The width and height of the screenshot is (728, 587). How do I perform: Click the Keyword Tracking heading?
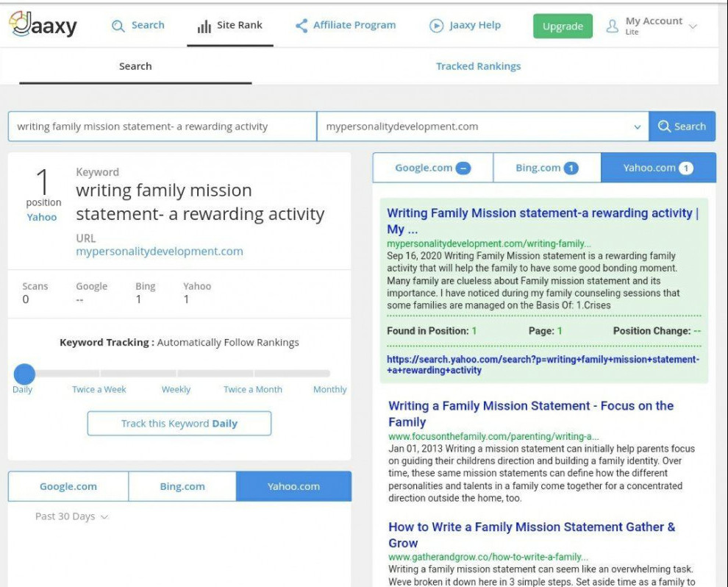coord(179,342)
